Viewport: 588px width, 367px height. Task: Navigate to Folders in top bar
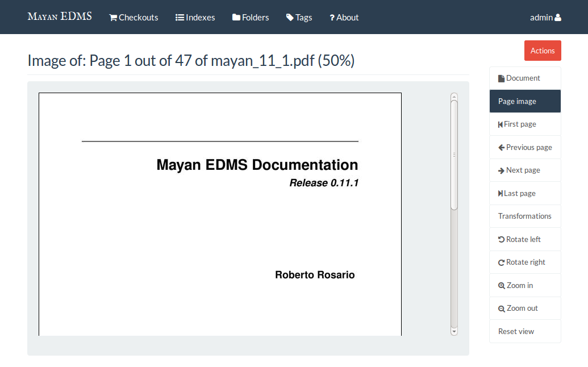(x=251, y=18)
